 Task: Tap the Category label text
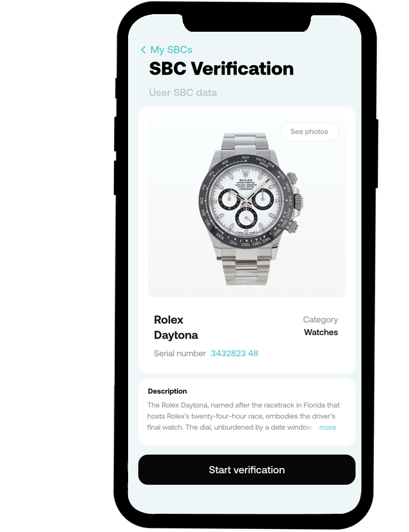click(x=320, y=320)
